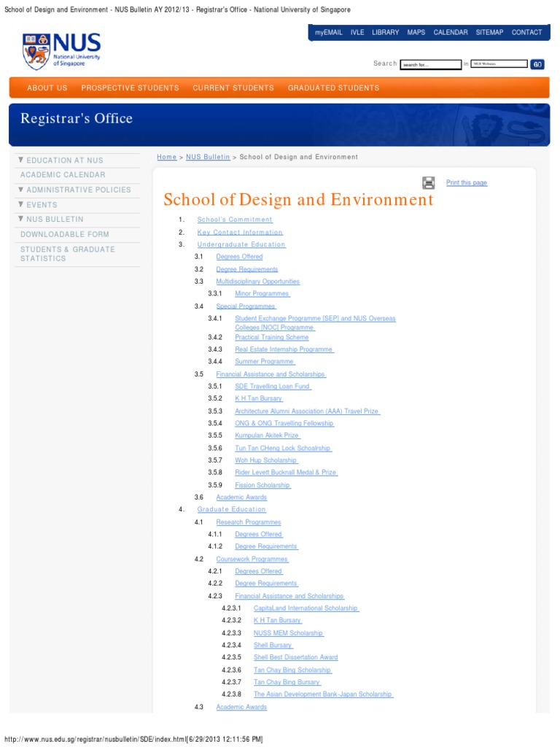The height and width of the screenshot is (747, 560).
Task: Click the NUS logo
Action: 62,50
